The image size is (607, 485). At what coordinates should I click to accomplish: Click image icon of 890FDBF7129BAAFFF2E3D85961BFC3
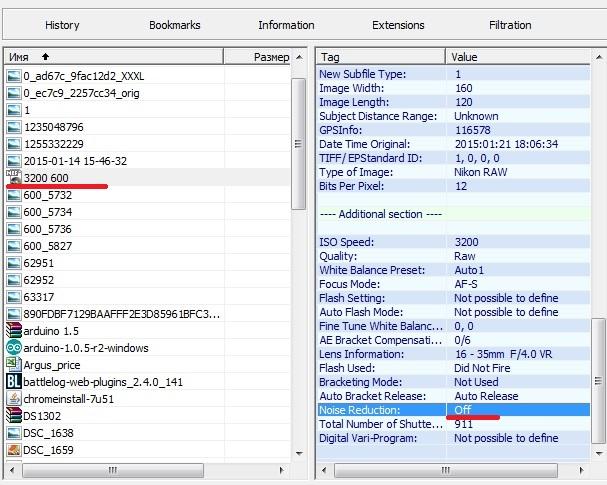pos(14,314)
